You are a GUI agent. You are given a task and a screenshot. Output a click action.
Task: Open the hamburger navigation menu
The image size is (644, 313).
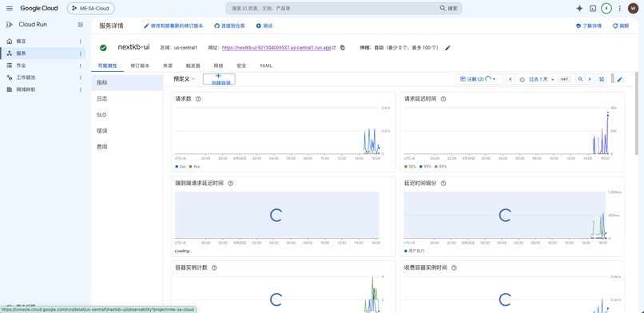point(10,8)
